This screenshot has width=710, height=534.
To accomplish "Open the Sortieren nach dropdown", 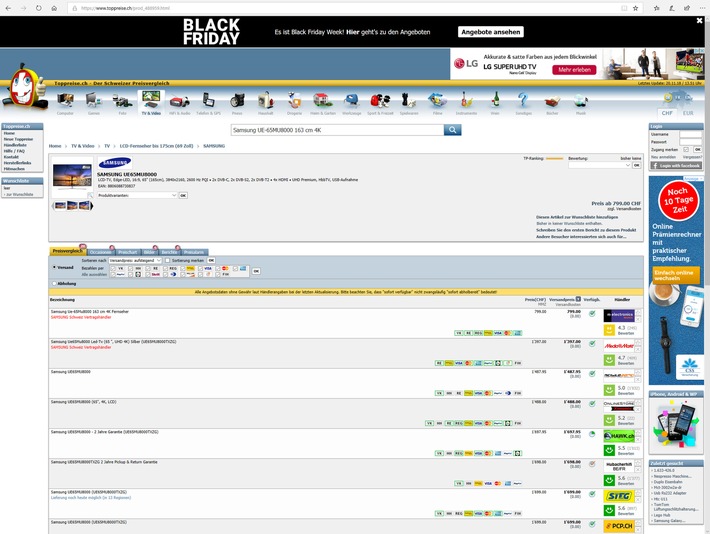I will click(134, 260).
